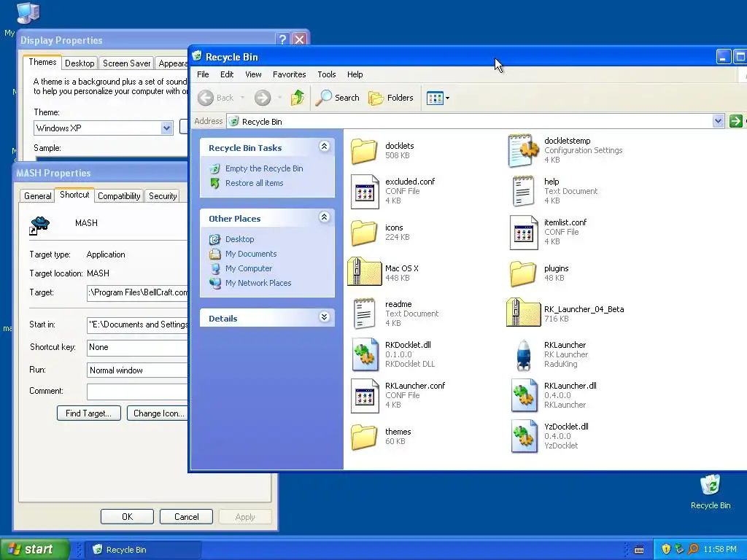Open the Favorites menu
The image size is (747, 560).
[289, 74]
